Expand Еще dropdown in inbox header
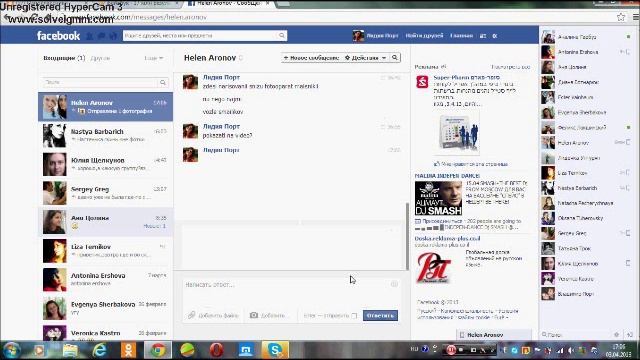Image resolution: width=640 pixels, height=360 pixels. coord(153,58)
